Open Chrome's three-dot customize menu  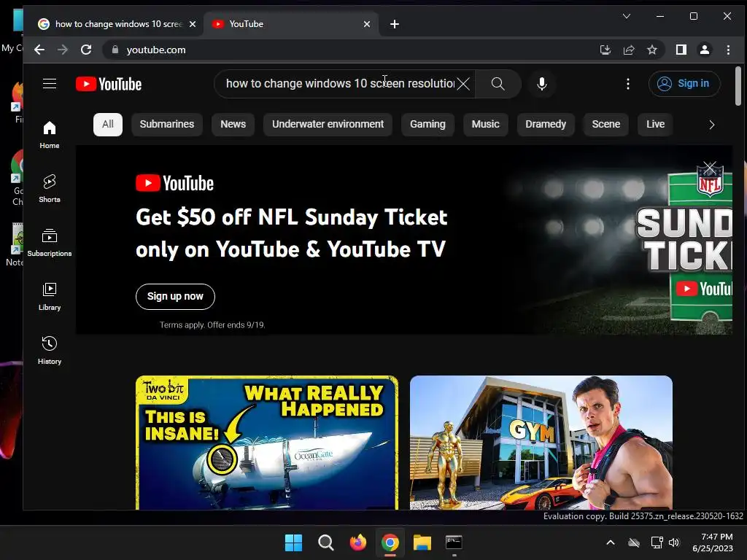tap(728, 50)
